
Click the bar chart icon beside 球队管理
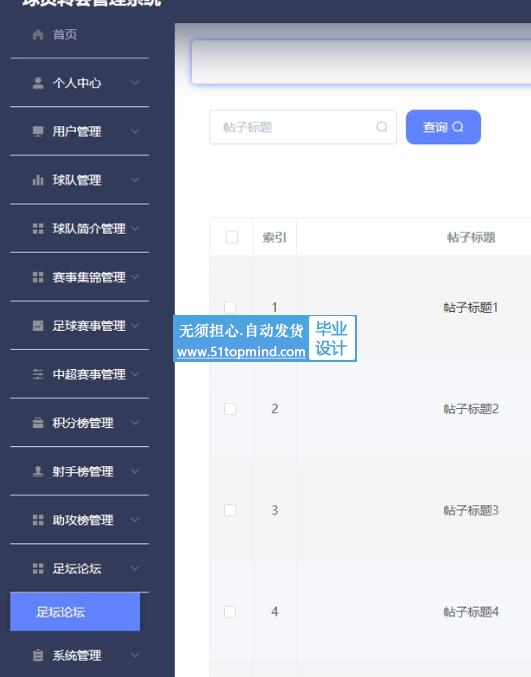tap(38, 180)
